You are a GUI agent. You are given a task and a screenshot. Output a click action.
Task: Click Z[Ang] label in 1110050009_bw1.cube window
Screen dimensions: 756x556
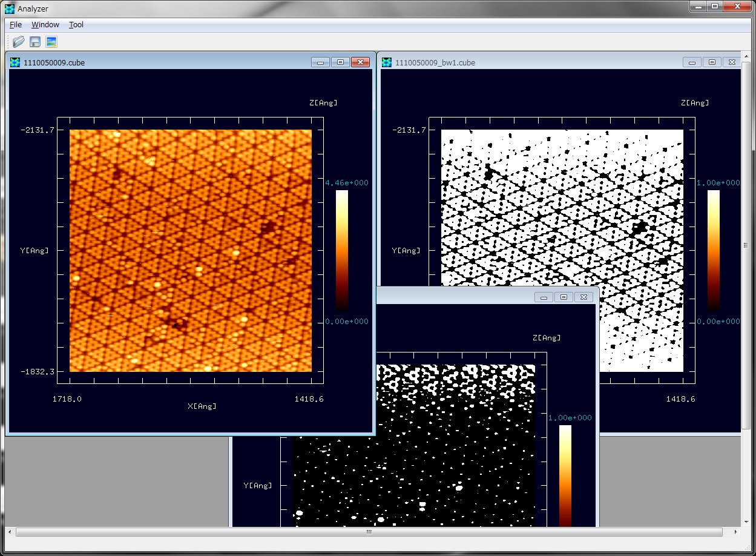[x=695, y=102]
